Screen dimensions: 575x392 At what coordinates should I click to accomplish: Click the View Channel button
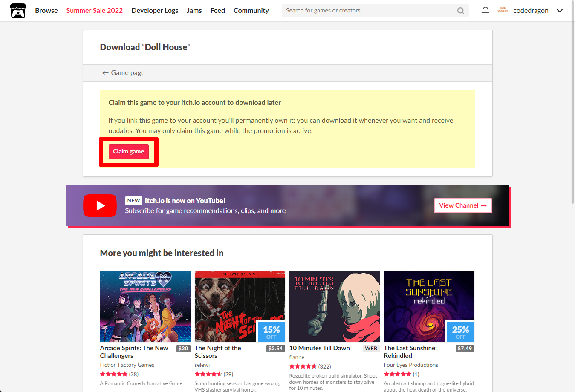tap(463, 205)
